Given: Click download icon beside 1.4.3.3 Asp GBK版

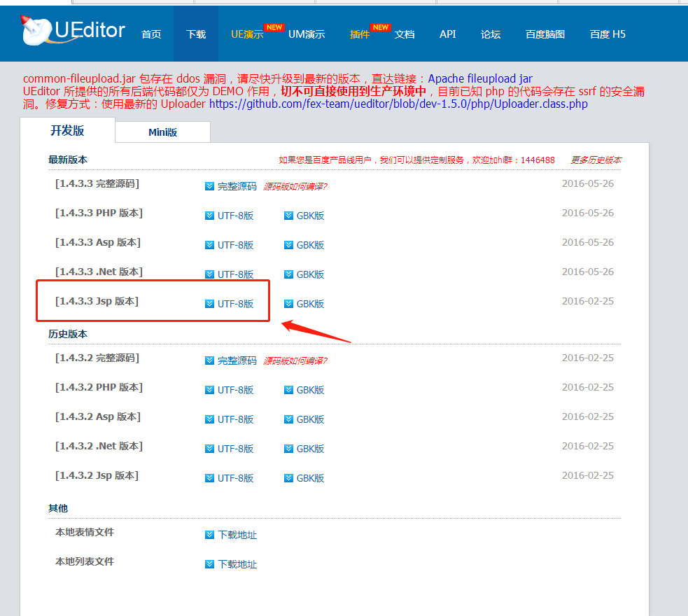Looking at the screenshot, I should [x=288, y=245].
